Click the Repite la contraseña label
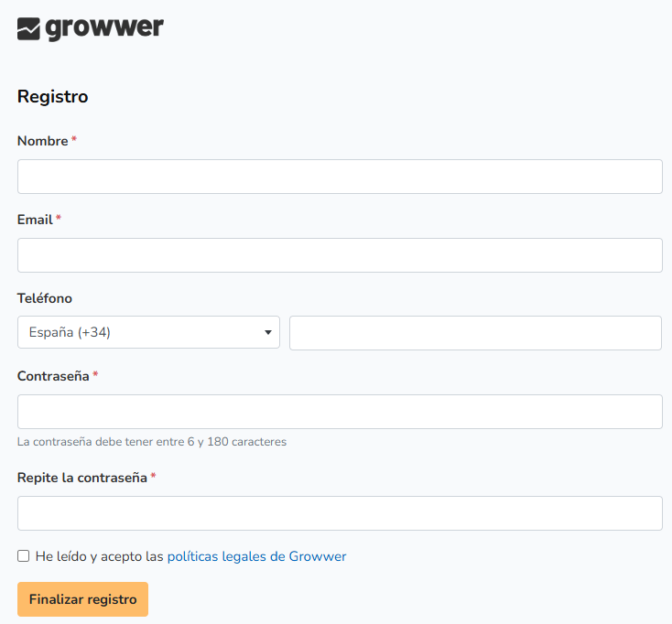 click(x=81, y=478)
